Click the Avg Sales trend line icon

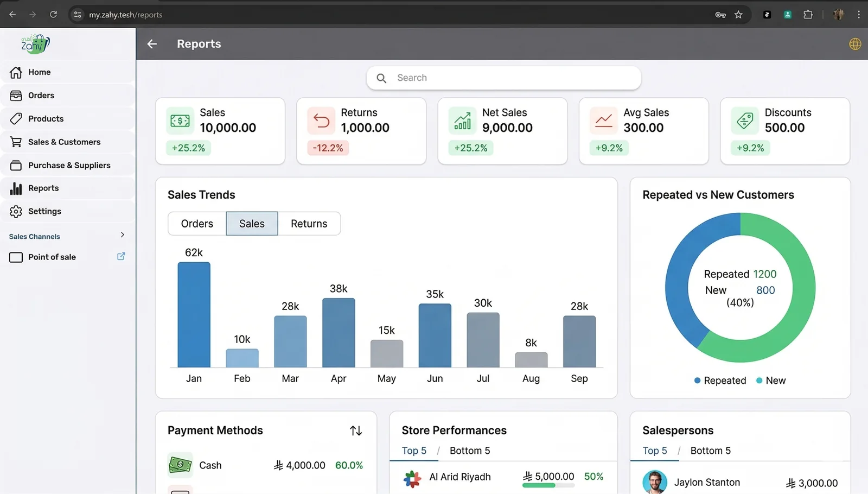tap(604, 121)
